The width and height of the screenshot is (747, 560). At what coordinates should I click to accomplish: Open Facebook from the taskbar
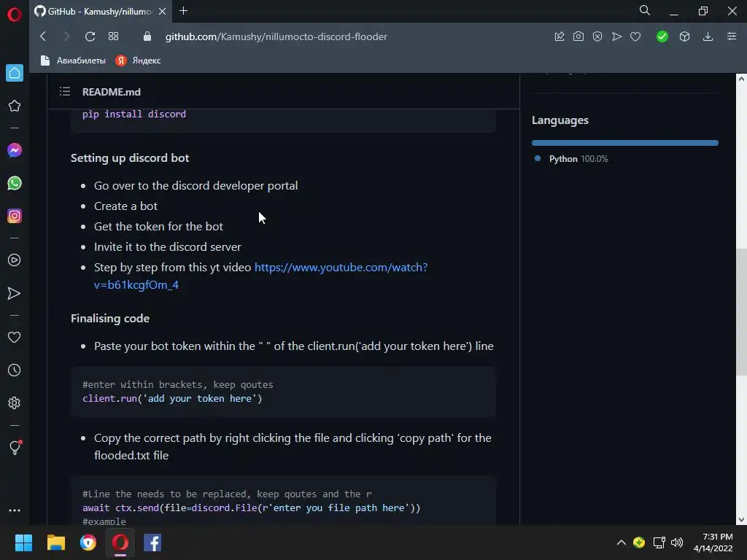point(152,542)
